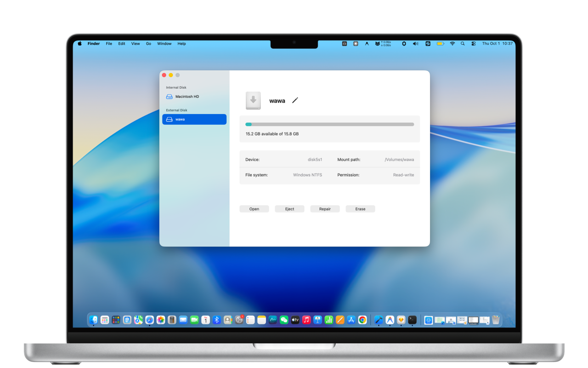Open the Trash in the dock

pyautogui.click(x=496, y=320)
